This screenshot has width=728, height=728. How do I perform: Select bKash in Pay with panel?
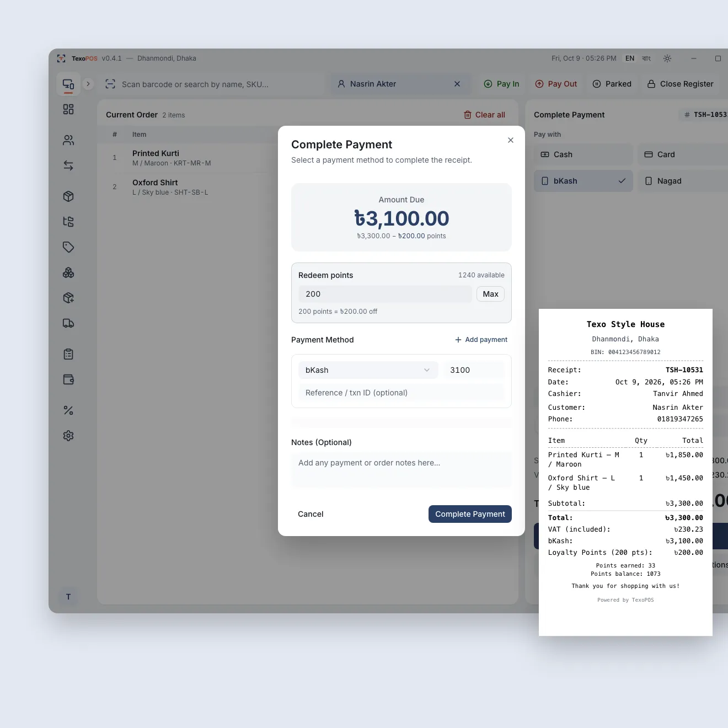point(584,181)
